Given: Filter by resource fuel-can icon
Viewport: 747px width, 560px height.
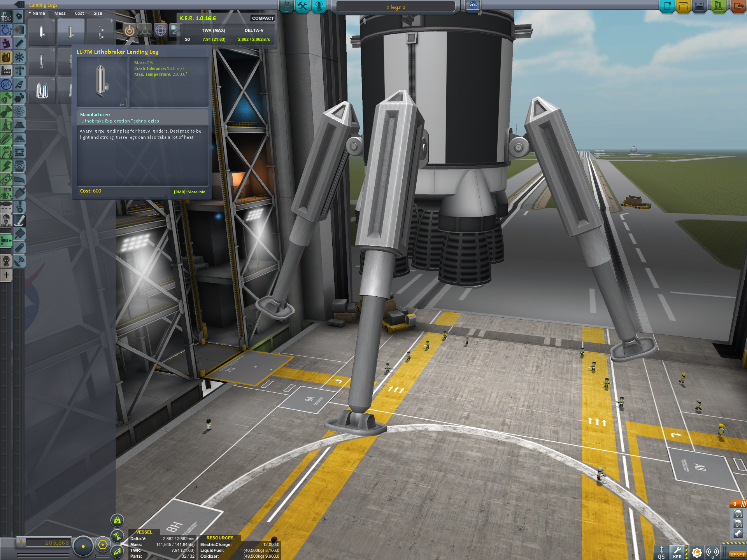Looking at the screenshot, I should click(x=6, y=57).
